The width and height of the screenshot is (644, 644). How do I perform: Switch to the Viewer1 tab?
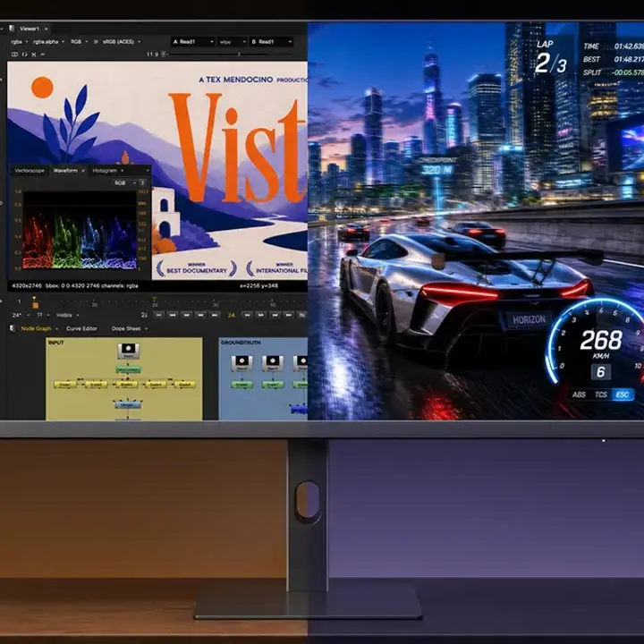(x=30, y=29)
